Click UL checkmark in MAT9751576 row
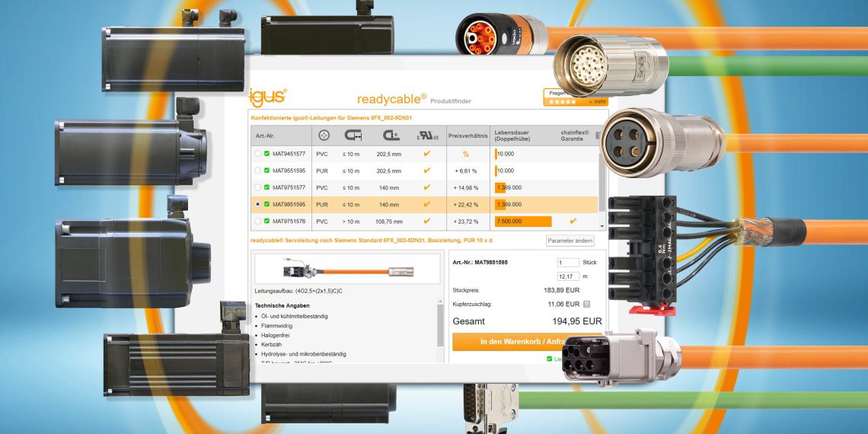This screenshot has width=868, height=434. tap(427, 221)
